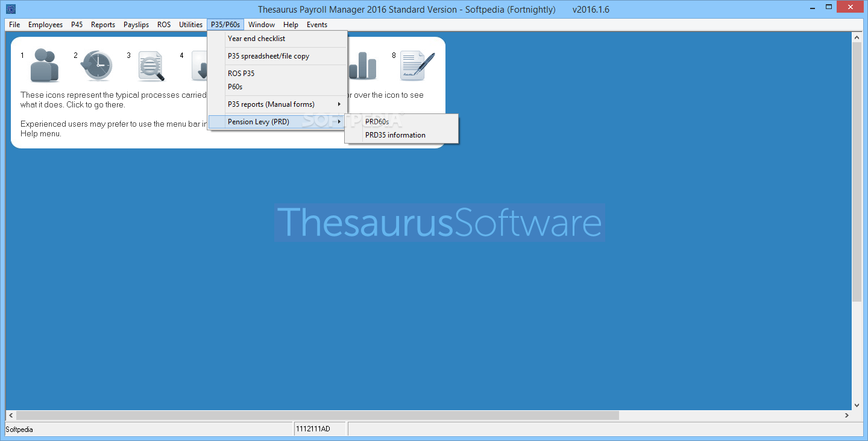The height and width of the screenshot is (441, 868).
Task: Click the Softpedia status bar text
Action: [19, 430]
